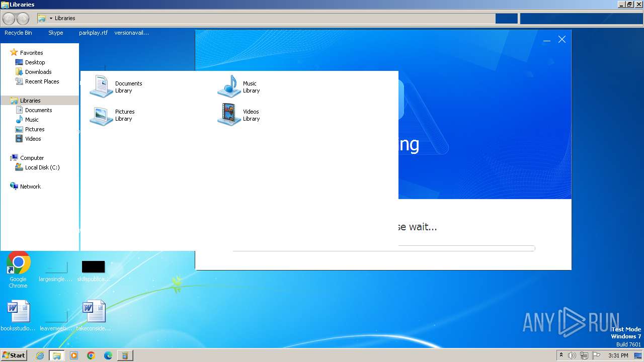Viewport: 644px width, 362px height.
Task: Restore down the Libraries window
Action: pos(629,5)
